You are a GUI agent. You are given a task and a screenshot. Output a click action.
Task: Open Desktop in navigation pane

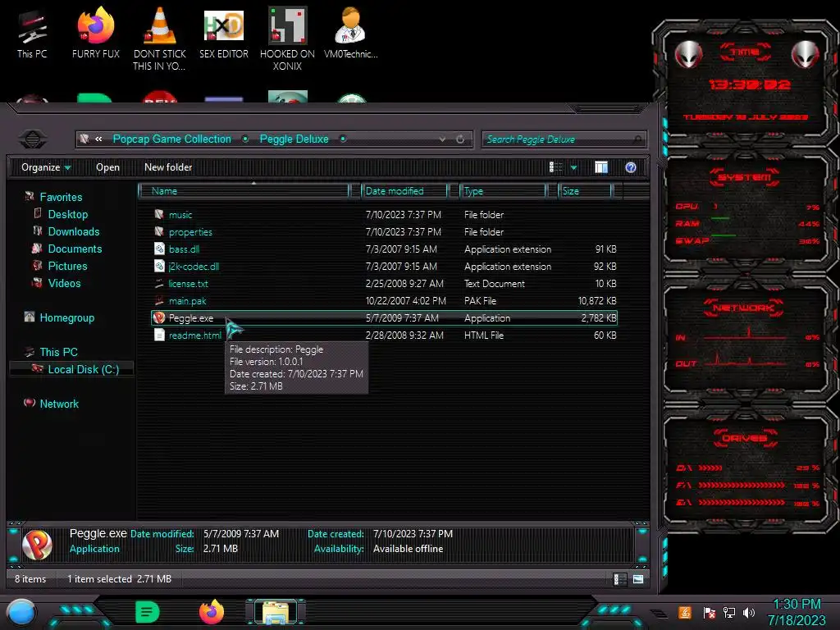67,214
